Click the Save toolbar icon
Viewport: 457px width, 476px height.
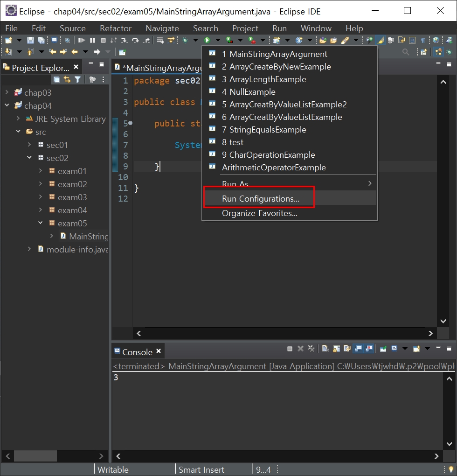coord(30,40)
